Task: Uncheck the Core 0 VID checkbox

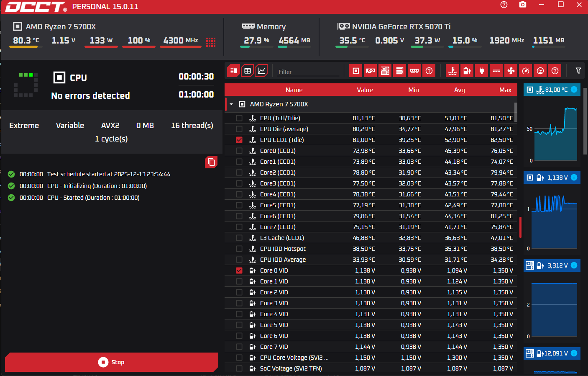Action: coord(239,270)
